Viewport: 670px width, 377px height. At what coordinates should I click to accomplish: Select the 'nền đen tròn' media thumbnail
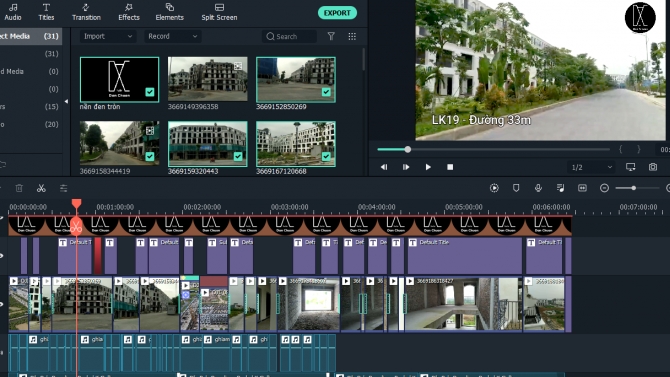click(x=119, y=80)
